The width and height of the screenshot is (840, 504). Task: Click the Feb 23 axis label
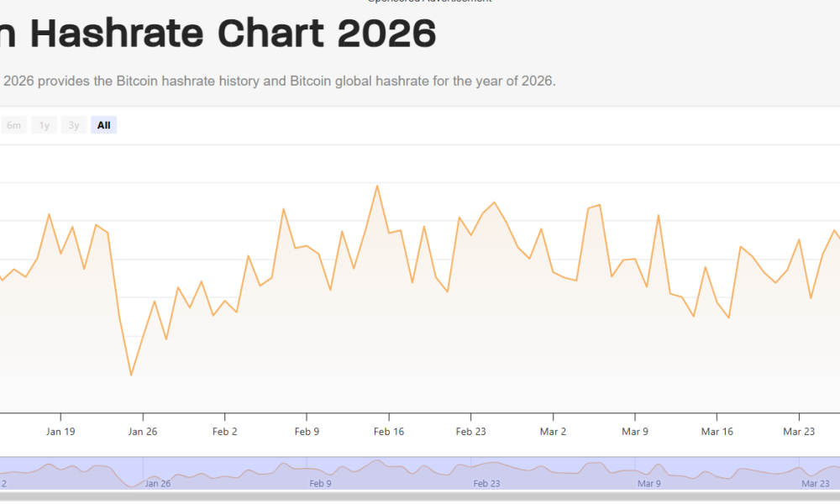pos(470,431)
